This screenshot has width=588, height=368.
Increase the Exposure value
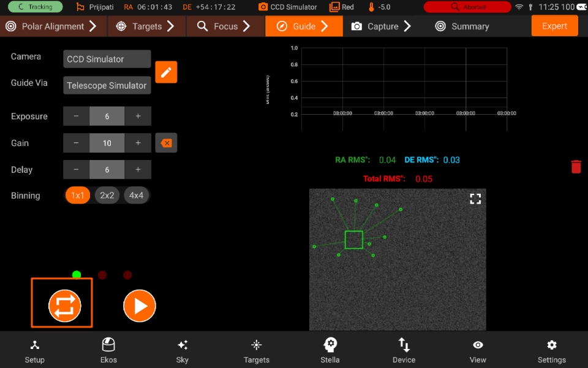pyautogui.click(x=138, y=116)
